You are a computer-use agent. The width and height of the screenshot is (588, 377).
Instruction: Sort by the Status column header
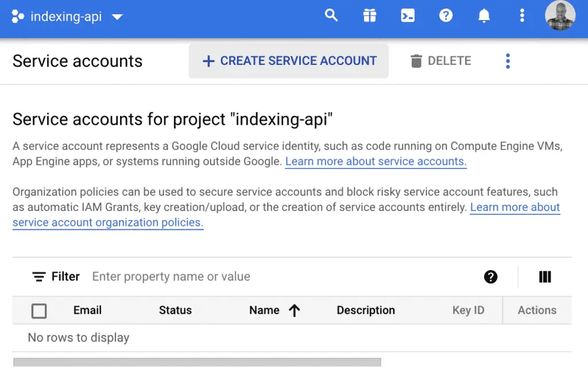coord(175,310)
